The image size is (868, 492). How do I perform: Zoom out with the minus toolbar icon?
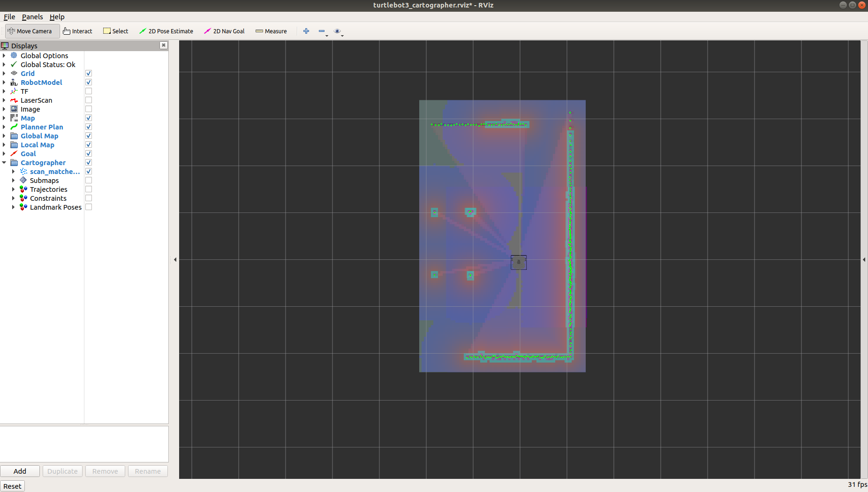[x=321, y=31]
